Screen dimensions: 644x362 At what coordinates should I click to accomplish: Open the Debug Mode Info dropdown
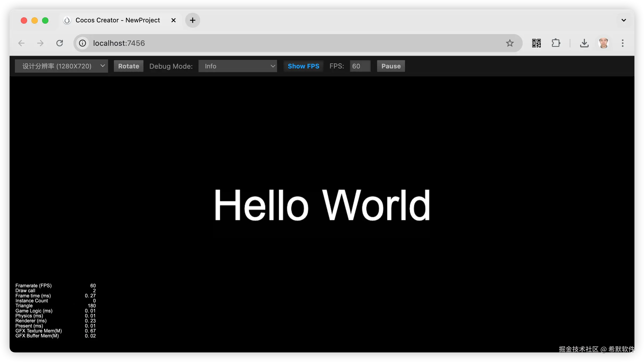tap(237, 66)
